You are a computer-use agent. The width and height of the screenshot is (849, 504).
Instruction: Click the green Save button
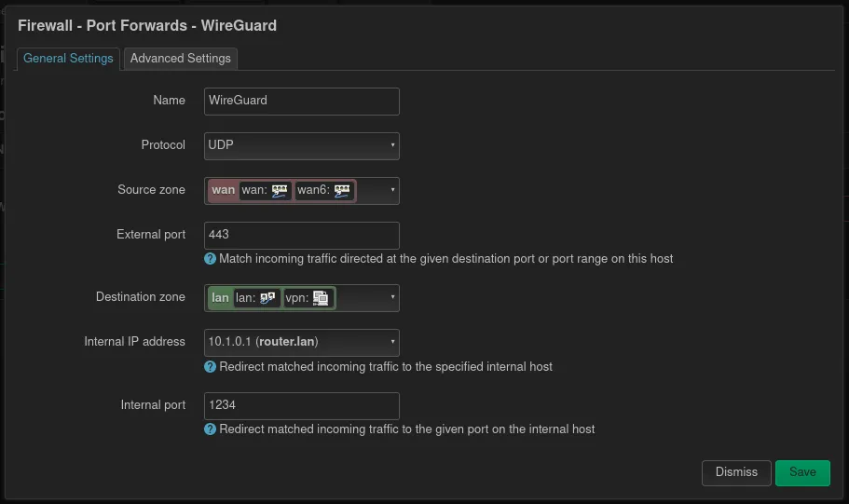(x=802, y=472)
